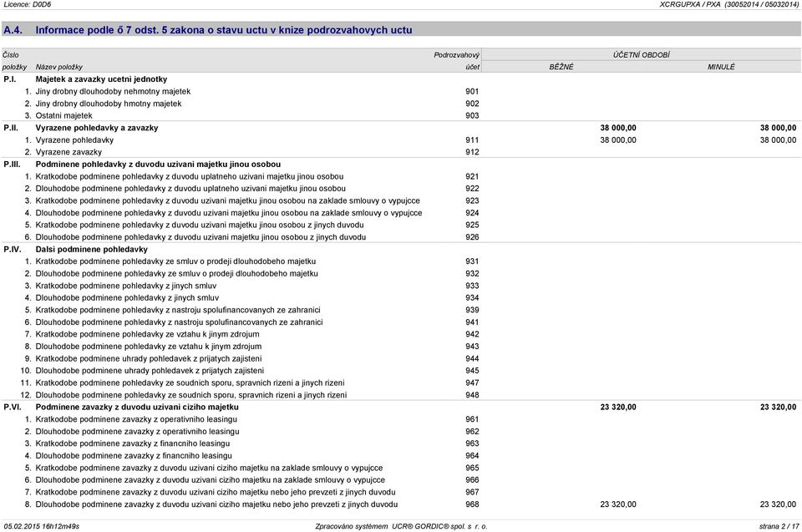Click BĚŽNÉ value 23 320,00 in row P.VI.
Image resolution: width=802 pixels, height=532 pixels.
point(618,408)
